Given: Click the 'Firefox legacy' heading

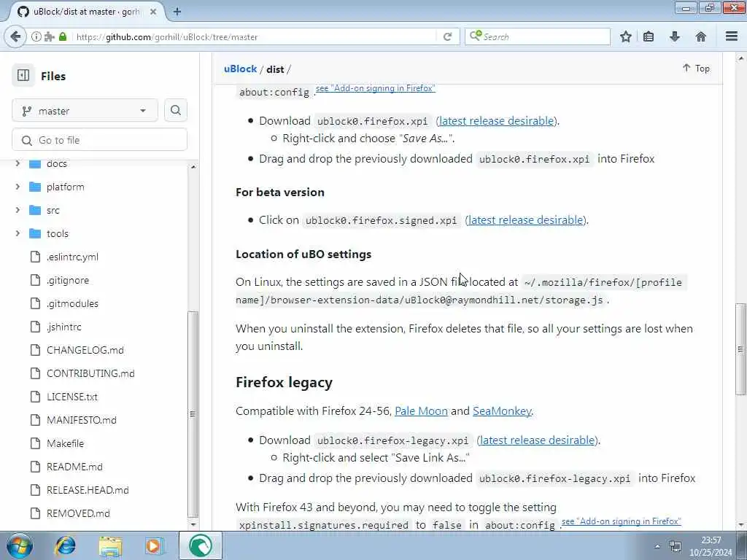Looking at the screenshot, I should (284, 382).
